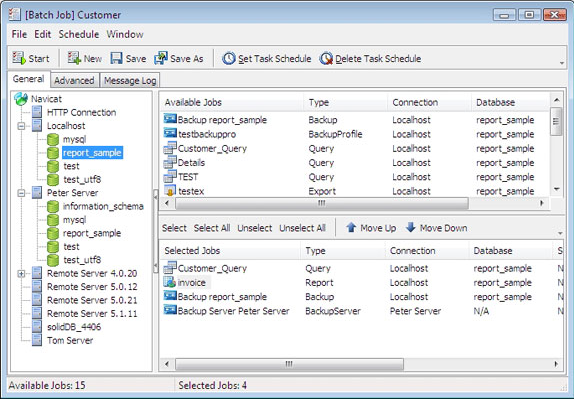Click the mysql database icon under Localhost
The width and height of the screenshot is (574, 399).
coord(53,139)
